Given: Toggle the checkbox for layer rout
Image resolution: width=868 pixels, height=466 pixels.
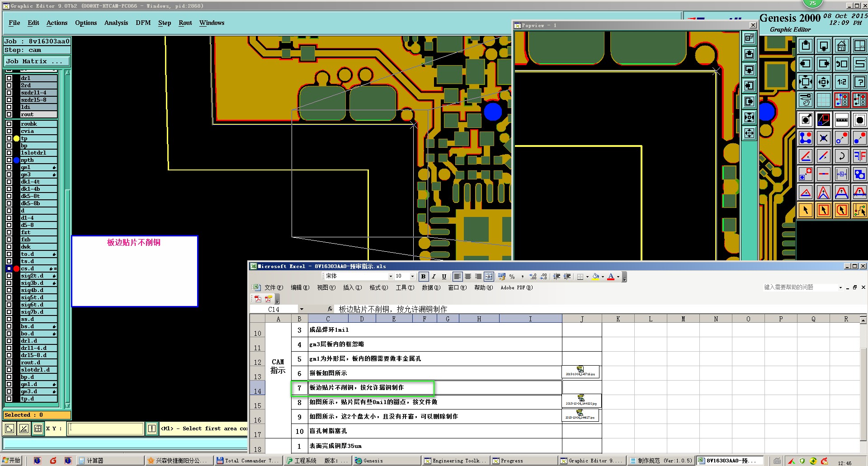Looking at the screenshot, I should tap(9, 114).
